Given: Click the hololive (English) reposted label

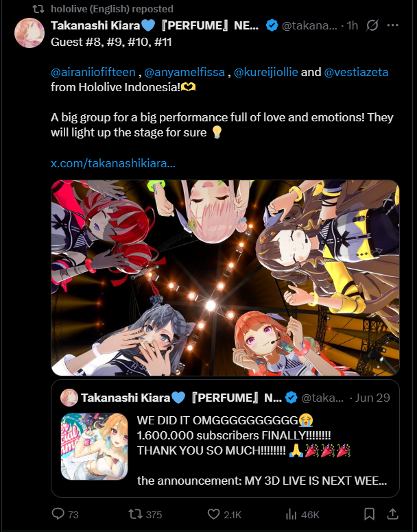Looking at the screenshot, I should [112, 9].
